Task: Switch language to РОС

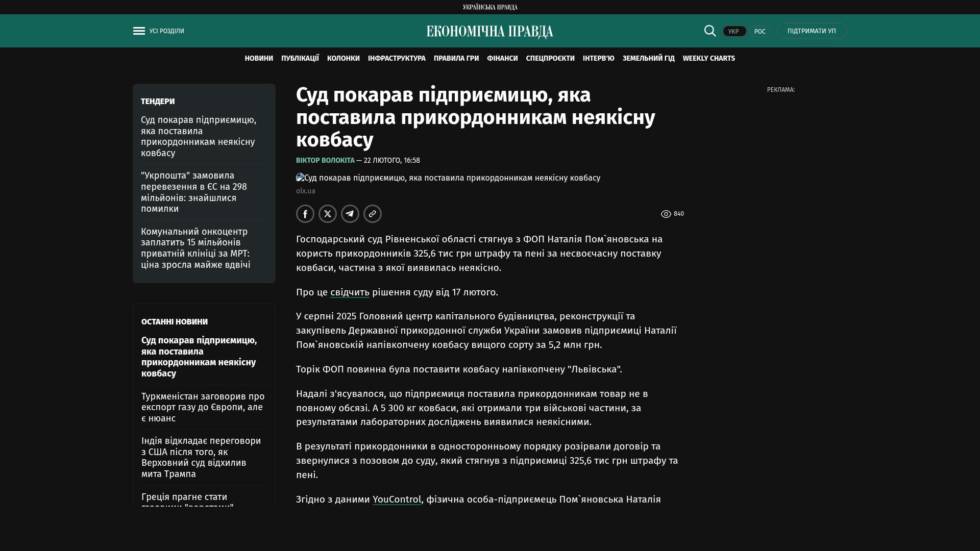Action: 759,32
